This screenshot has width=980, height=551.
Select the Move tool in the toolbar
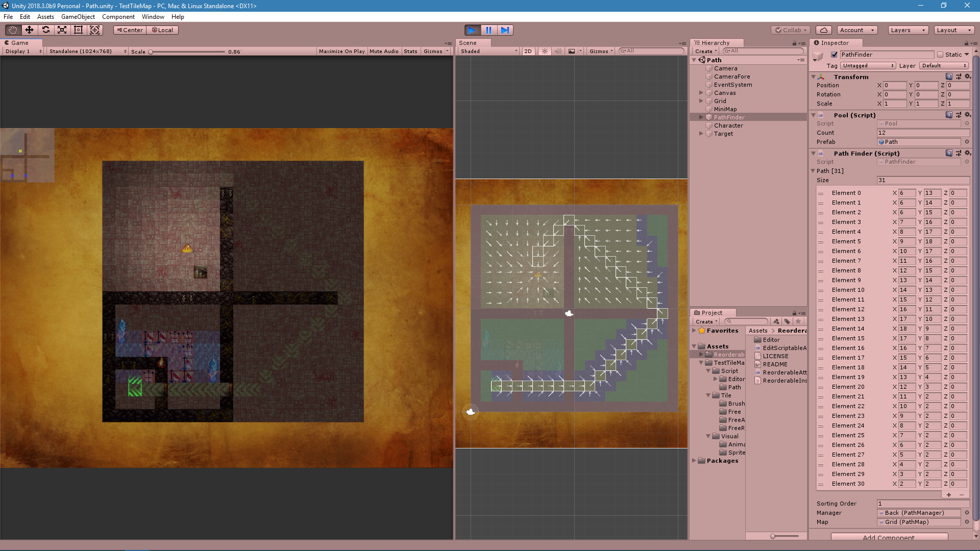(x=29, y=30)
